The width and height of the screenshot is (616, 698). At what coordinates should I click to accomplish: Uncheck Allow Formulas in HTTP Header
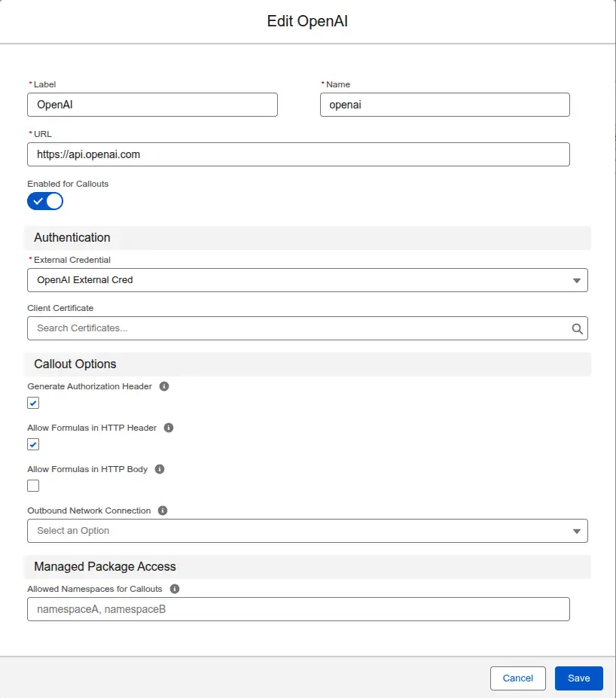click(x=33, y=444)
